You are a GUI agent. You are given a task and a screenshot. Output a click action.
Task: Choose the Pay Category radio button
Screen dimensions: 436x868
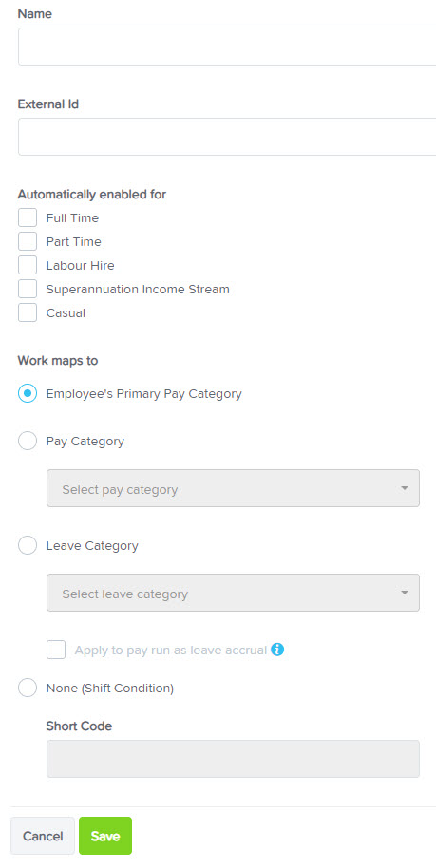click(28, 442)
